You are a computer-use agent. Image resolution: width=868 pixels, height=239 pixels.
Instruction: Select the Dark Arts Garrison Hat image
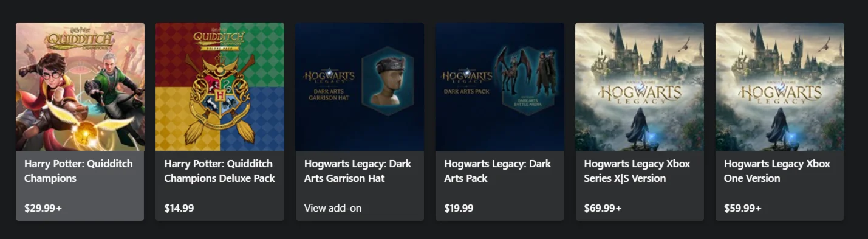pyautogui.click(x=360, y=86)
